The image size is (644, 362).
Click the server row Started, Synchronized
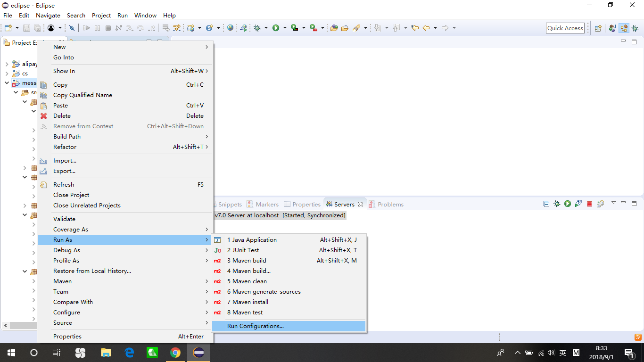(x=280, y=215)
